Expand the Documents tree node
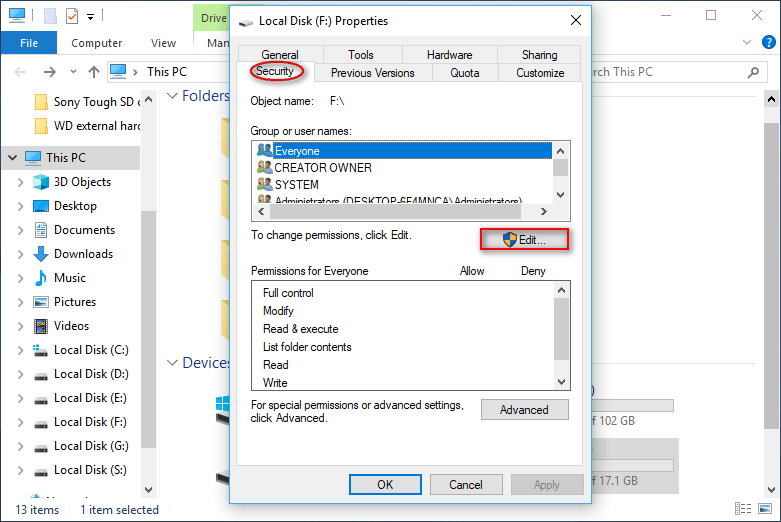Viewport: 781px width, 522px height. (20, 230)
